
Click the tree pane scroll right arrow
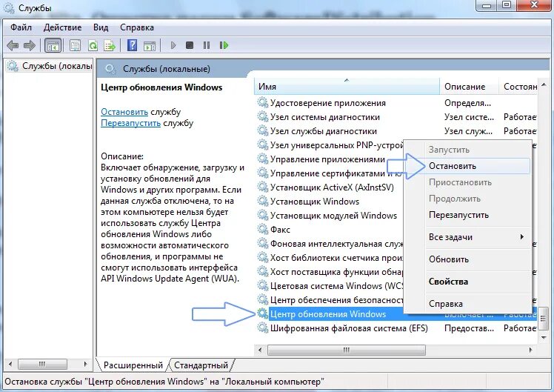point(85,364)
